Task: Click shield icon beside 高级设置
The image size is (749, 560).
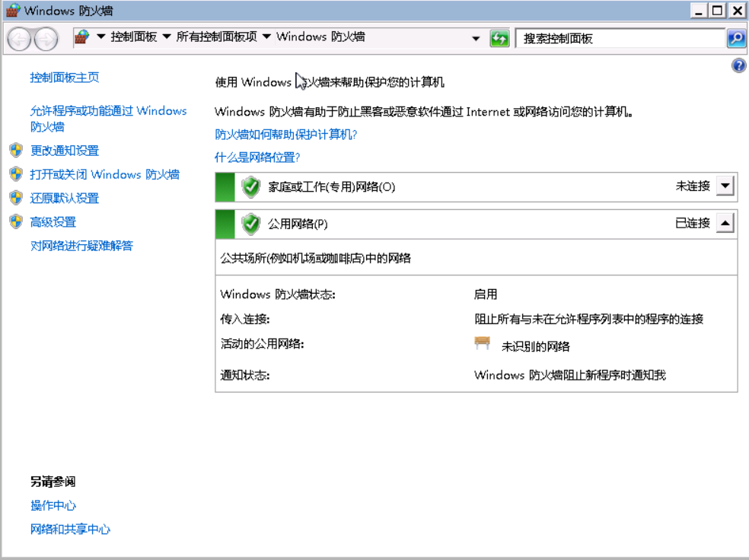Action: click(x=16, y=222)
